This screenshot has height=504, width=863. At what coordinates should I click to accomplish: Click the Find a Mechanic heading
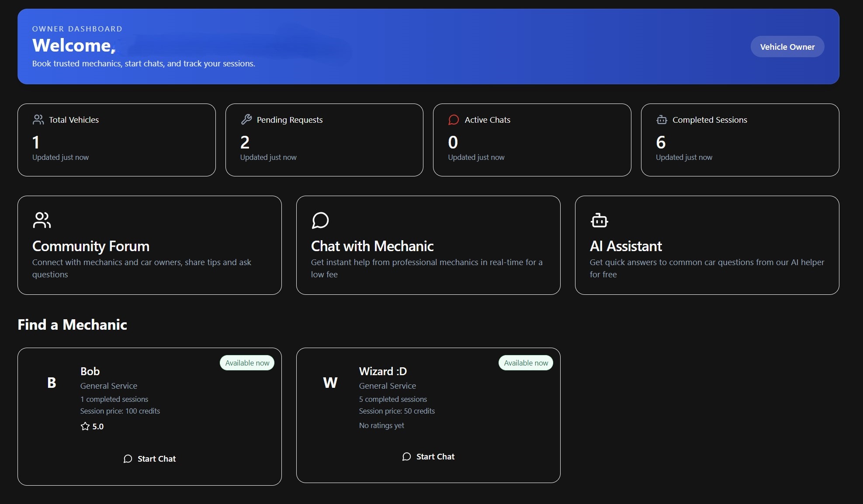(x=72, y=324)
